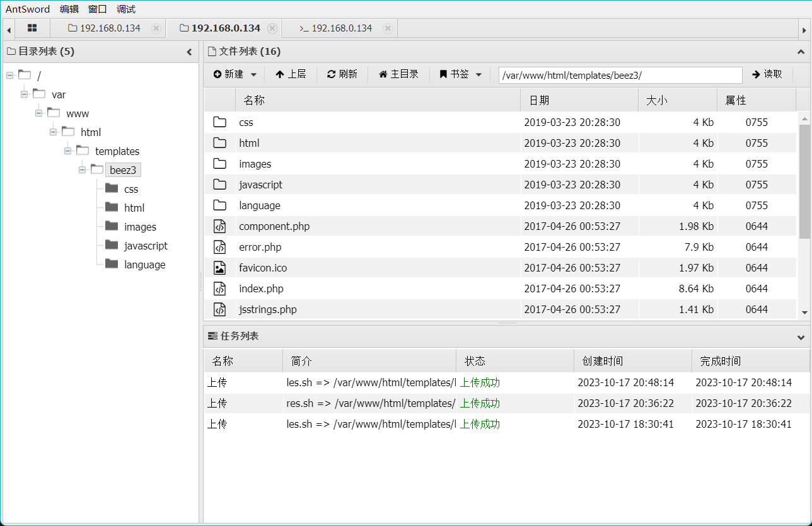Click the images folder icon in file list
Viewport: 812px width, 526px height.
click(x=219, y=164)
